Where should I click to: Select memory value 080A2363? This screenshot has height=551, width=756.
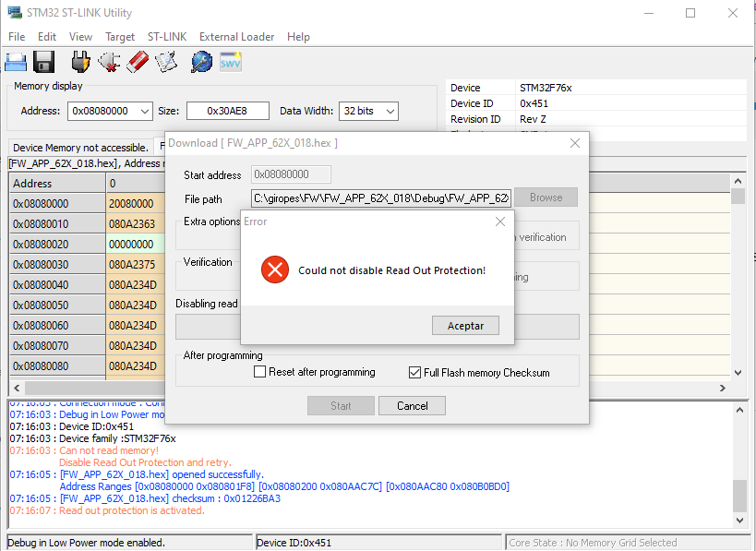[136, 224]
